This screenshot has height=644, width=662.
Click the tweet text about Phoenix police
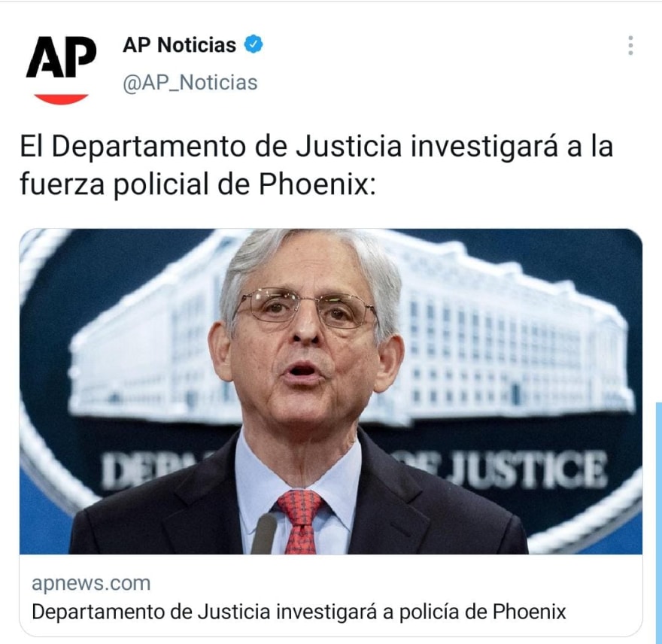pyautogui.click(x=317, y=165)
